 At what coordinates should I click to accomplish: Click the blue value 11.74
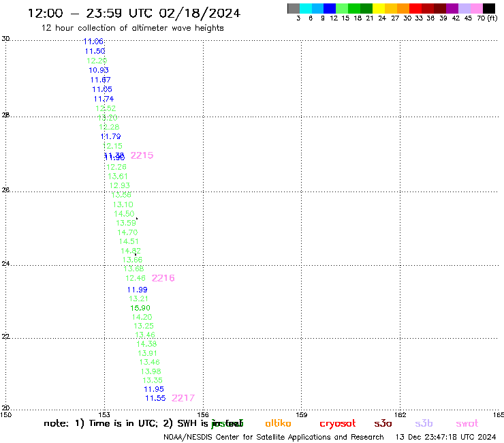104,99
